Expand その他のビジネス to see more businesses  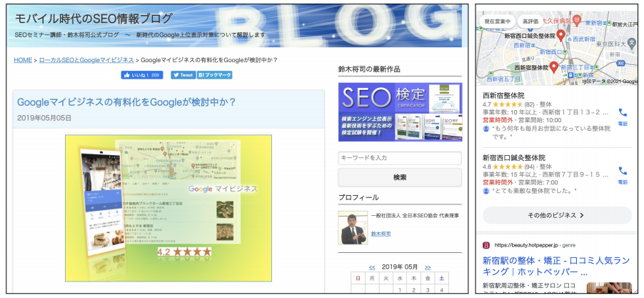(x=556, y=215)
